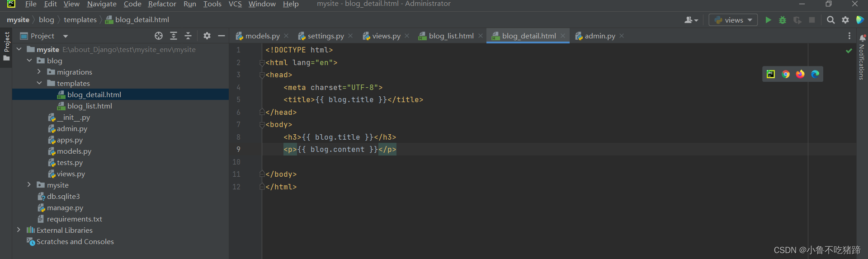Expand External Libraries node
This screenshot has height=259, width=868.
pos(19,230)
